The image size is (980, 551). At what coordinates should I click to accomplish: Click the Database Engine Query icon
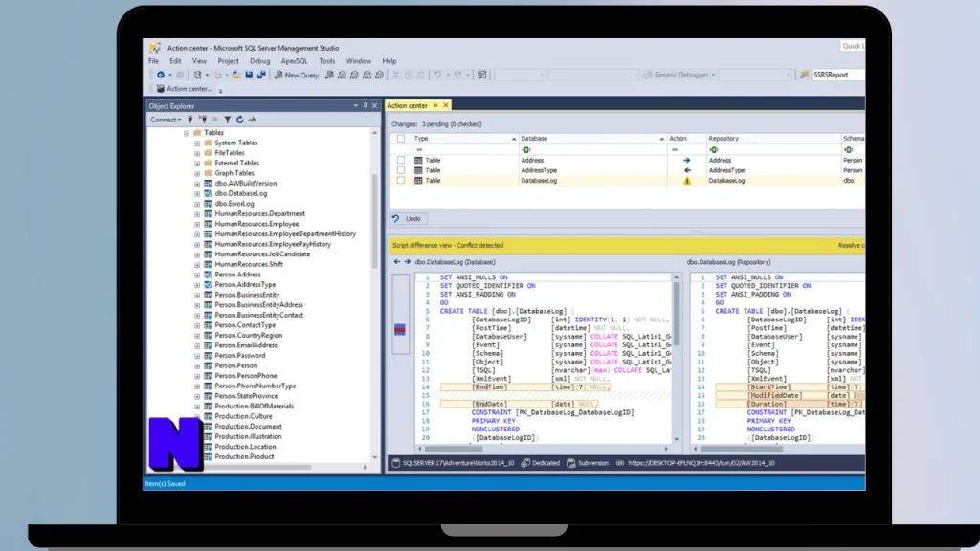(329, 75)
